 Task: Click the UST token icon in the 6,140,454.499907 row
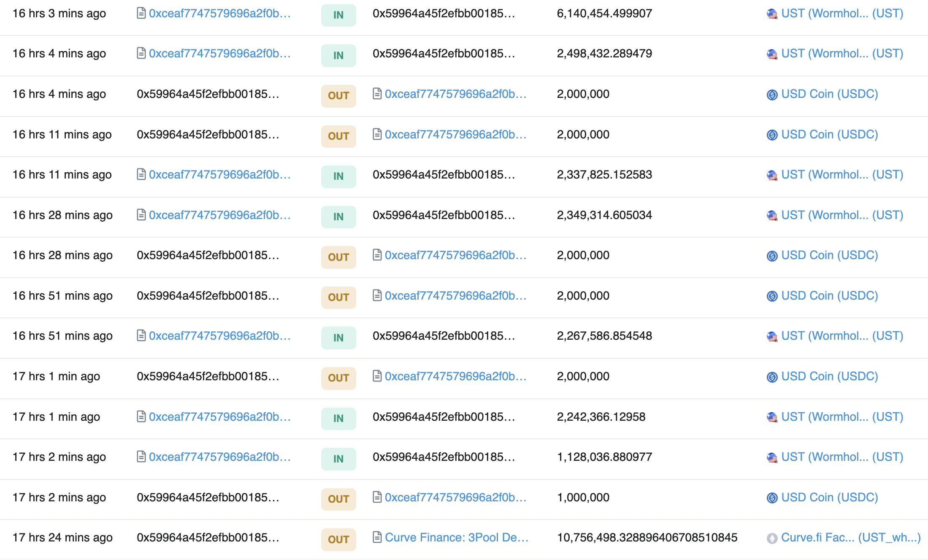772,14
